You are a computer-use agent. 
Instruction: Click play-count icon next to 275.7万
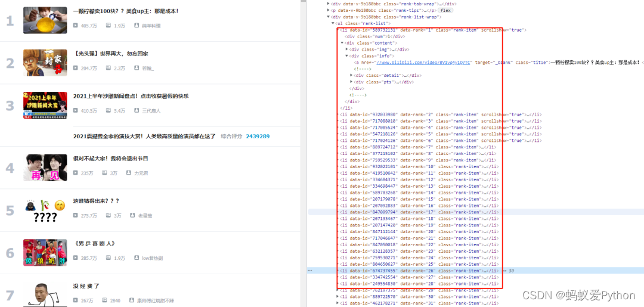(76, 215)
